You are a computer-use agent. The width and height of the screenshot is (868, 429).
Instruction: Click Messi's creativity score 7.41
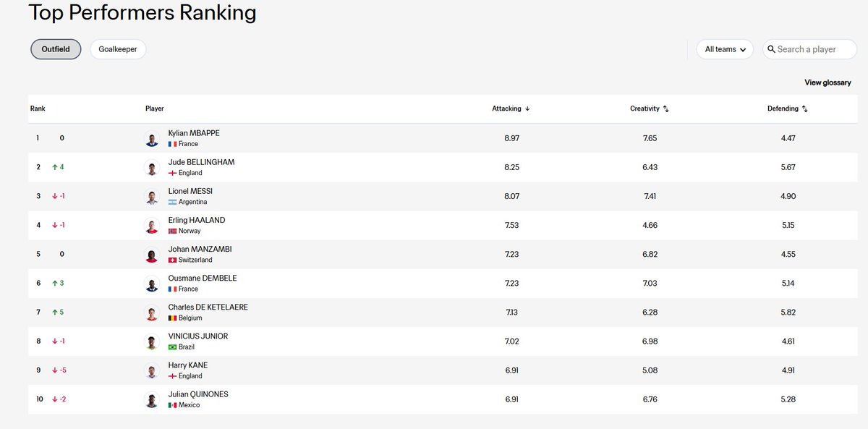click(x=650, y=196)
